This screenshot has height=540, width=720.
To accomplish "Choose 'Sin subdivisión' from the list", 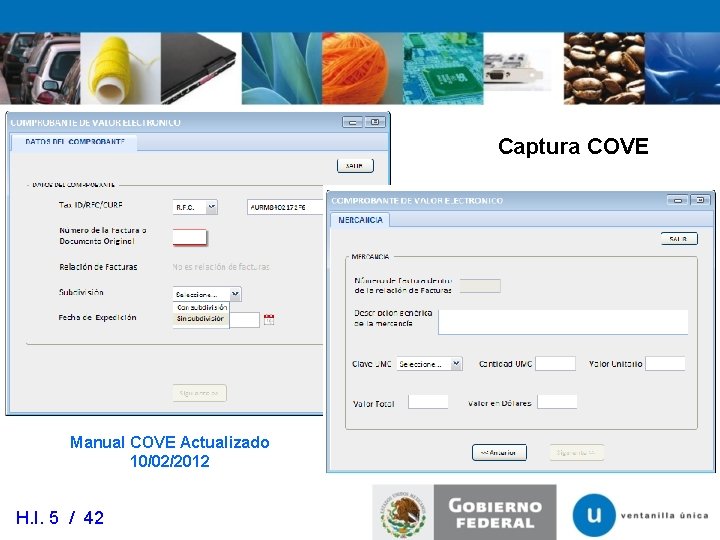I will coord(201,318).
